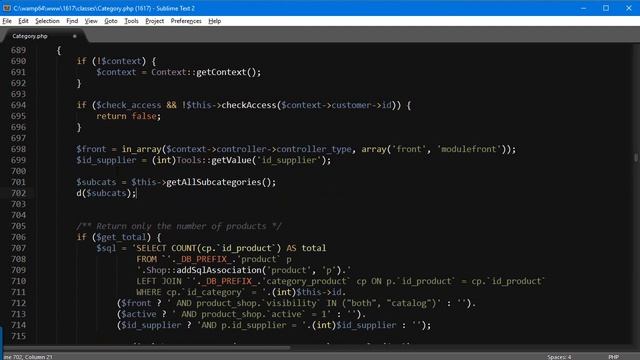Minimize the Sublime Text window
The width and height of the screenshot is (640, 360).
(583, 8)
